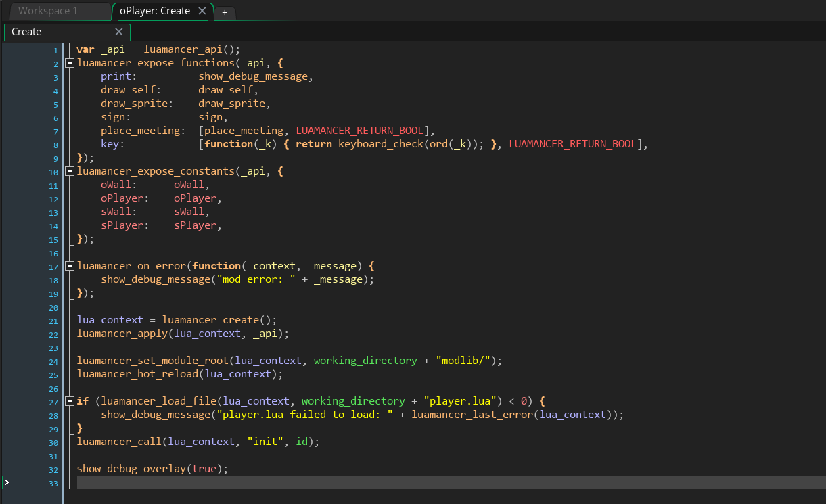Click the true argument on line 32
Image resolution: width=826 pixels, height=504 pixels.
(204, 469)
